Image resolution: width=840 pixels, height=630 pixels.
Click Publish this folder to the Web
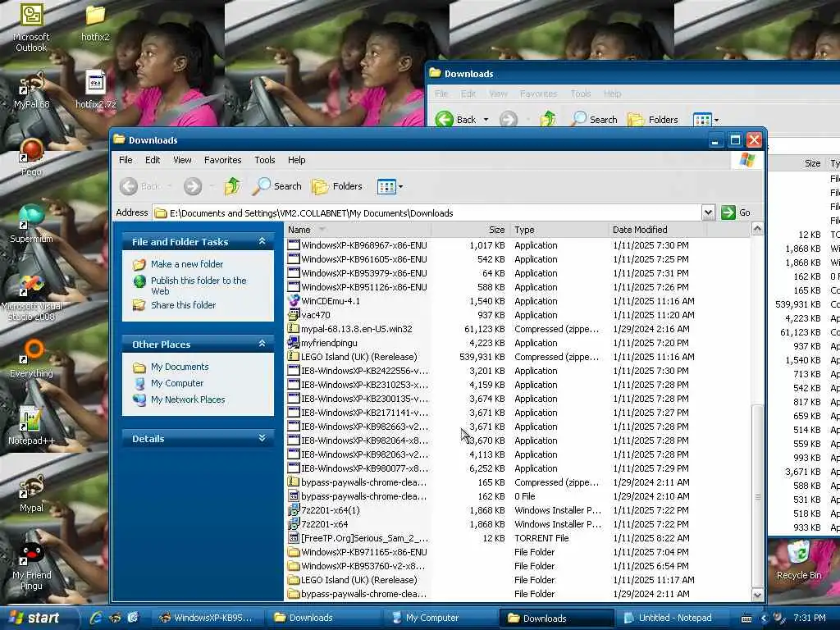pos(199,285)
